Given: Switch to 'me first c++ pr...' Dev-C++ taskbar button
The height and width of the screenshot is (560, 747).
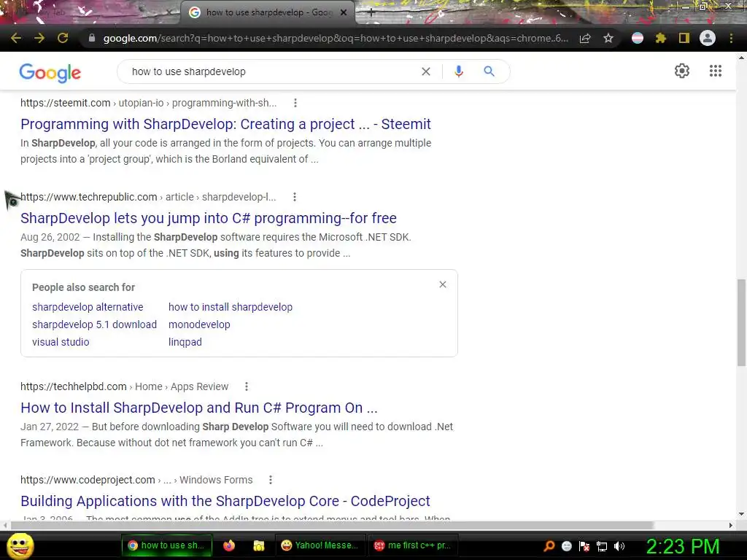Looking at the screenshot, I should [x=413, y=545].
